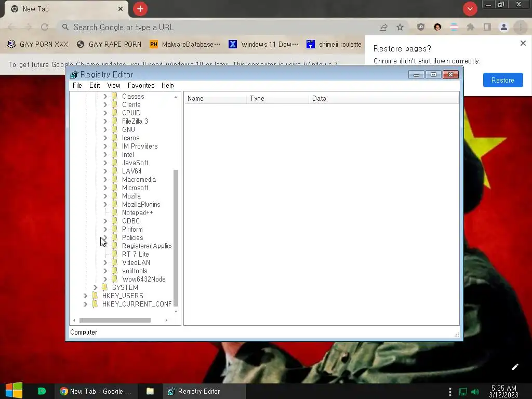Click the share page icon in address bar
Viewport: 532px width, 399px height.
383,27
